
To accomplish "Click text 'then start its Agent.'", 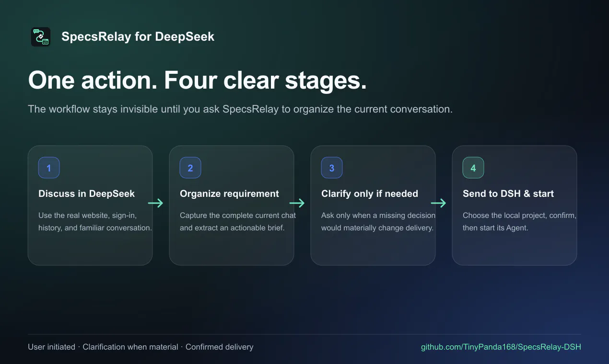I will click(495, 228).
